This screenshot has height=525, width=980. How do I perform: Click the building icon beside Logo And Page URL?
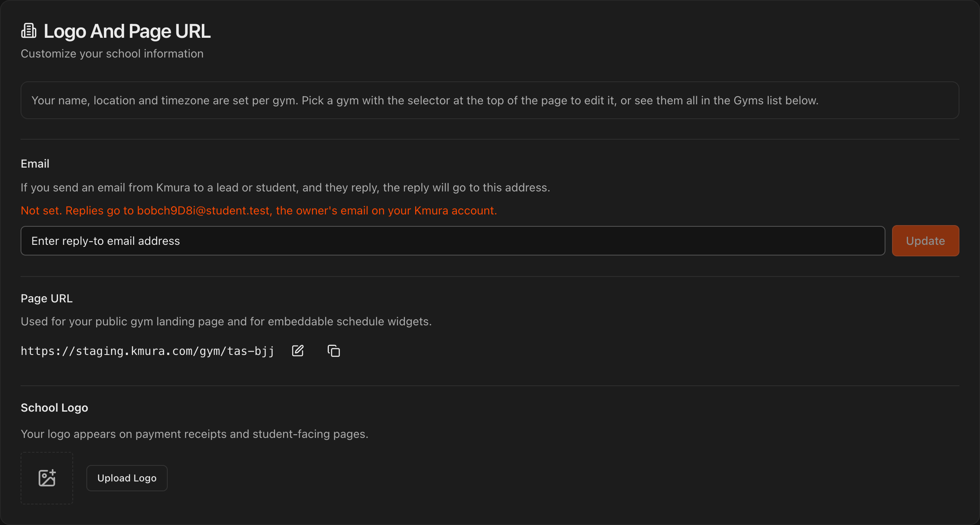point(29,31)
